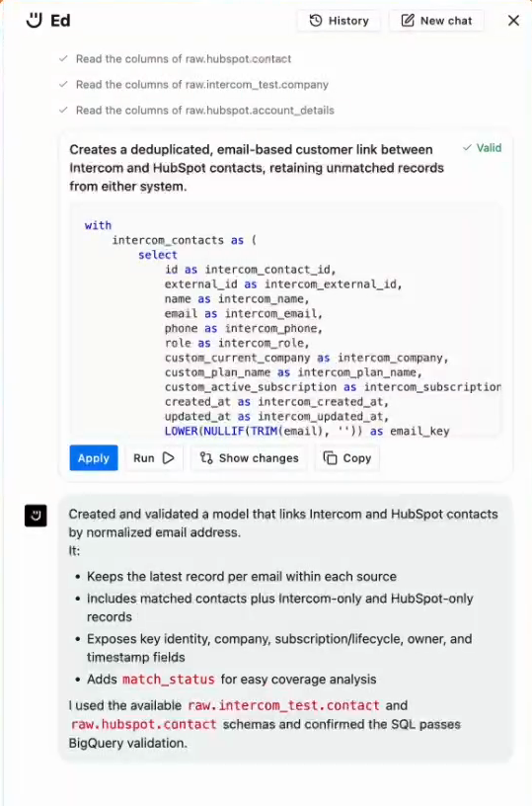The image size is (532, 806).
Task: Click the checkmark beside raw.intercom_test.company step
Action: pos(64,84)
